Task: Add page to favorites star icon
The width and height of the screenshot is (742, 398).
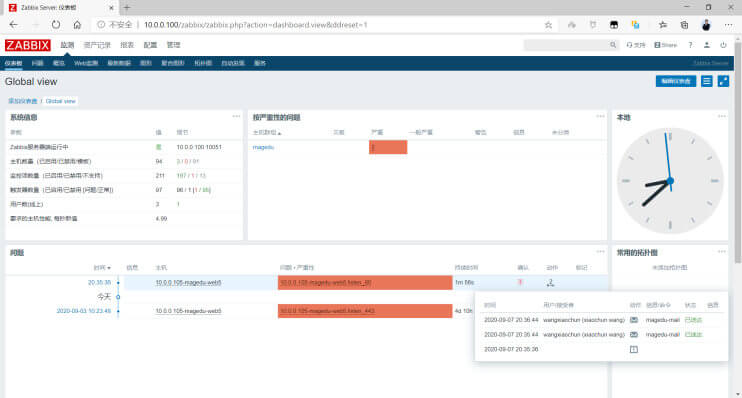Action: (548, 25)
